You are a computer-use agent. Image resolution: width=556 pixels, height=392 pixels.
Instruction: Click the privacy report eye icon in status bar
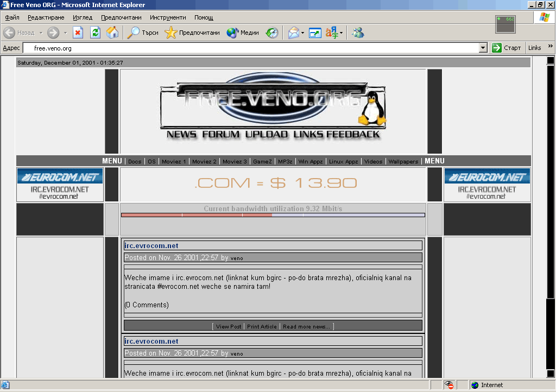pos(449,385)
